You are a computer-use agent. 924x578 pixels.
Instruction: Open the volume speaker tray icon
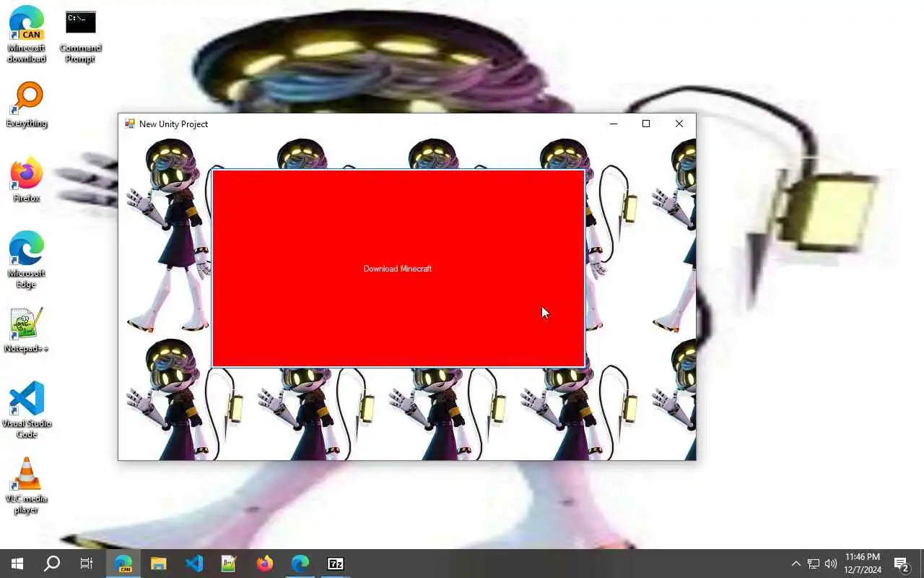click(831, 564)
